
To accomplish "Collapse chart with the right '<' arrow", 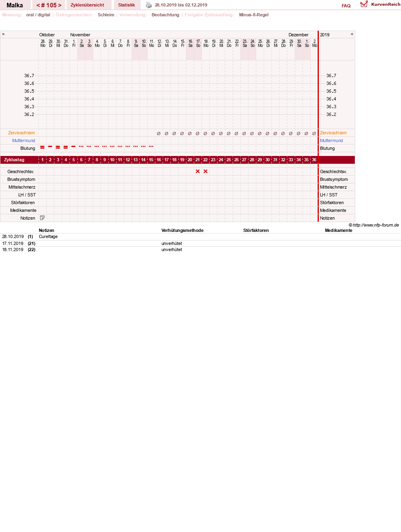I will (x=352, y=34).
